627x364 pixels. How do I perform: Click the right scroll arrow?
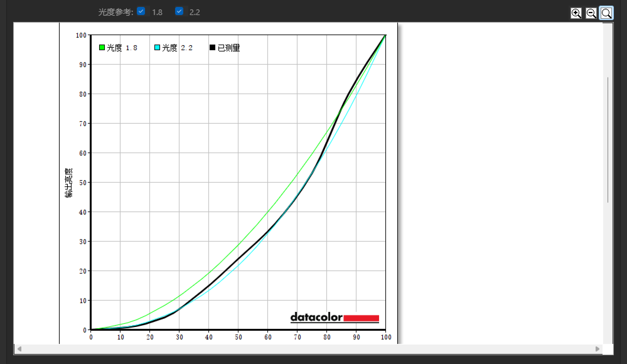click(x=597, y=349)
